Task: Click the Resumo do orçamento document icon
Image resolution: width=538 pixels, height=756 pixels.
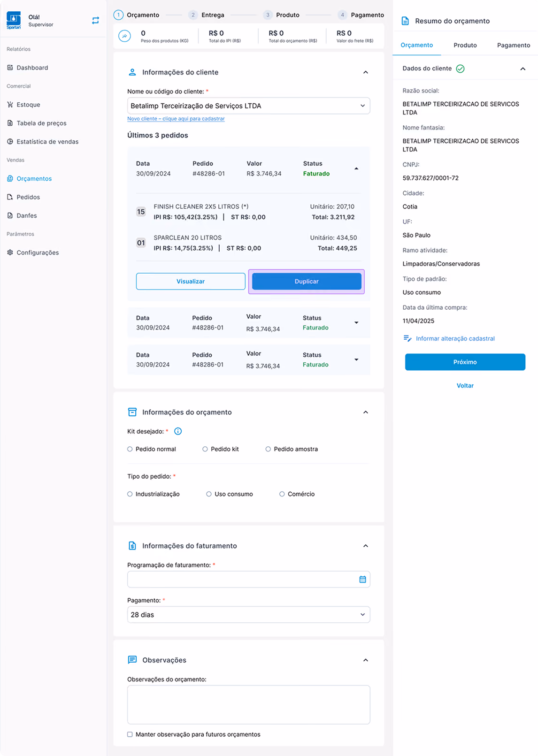Action: 405,21
